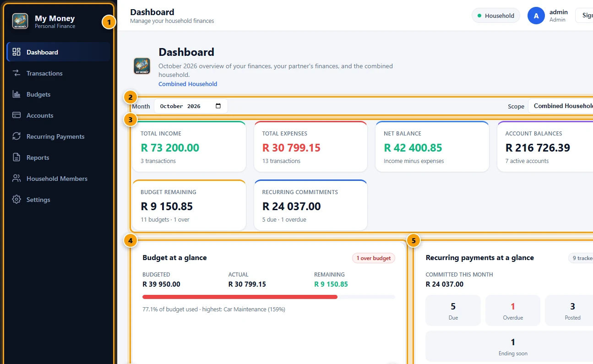
Task: Click the Recurring Payments refresh icon
Action: [x=16, y=136]
